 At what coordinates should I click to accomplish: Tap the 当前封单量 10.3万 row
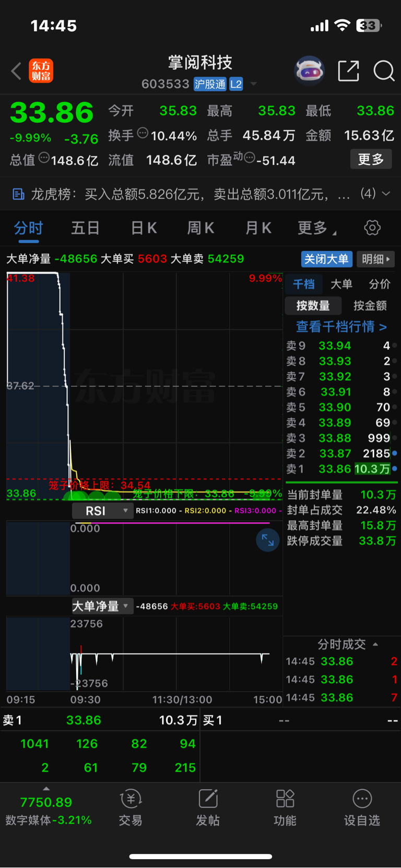coord(341,494)
